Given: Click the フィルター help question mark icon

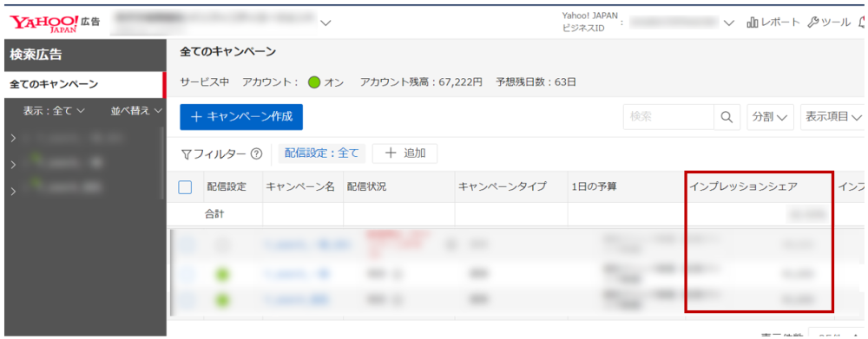Looking at the screenshot, I should tap(256, 154).
